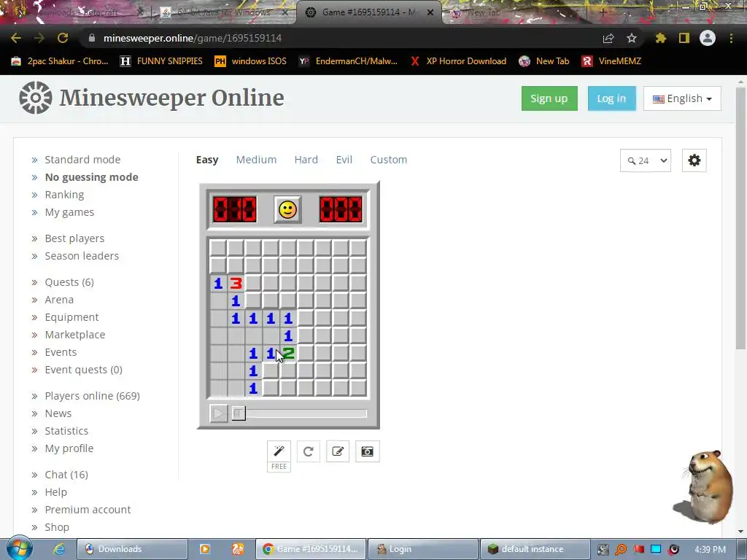
Task: Open the English language dropdown
Action: click(682, 98)
